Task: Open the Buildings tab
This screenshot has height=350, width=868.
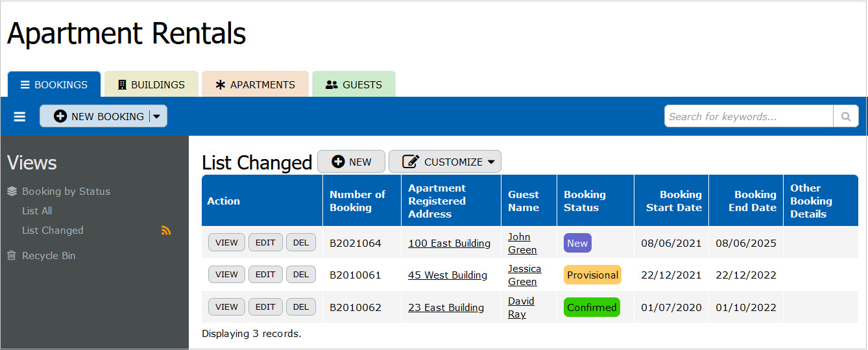Action: tap(151, 84)
